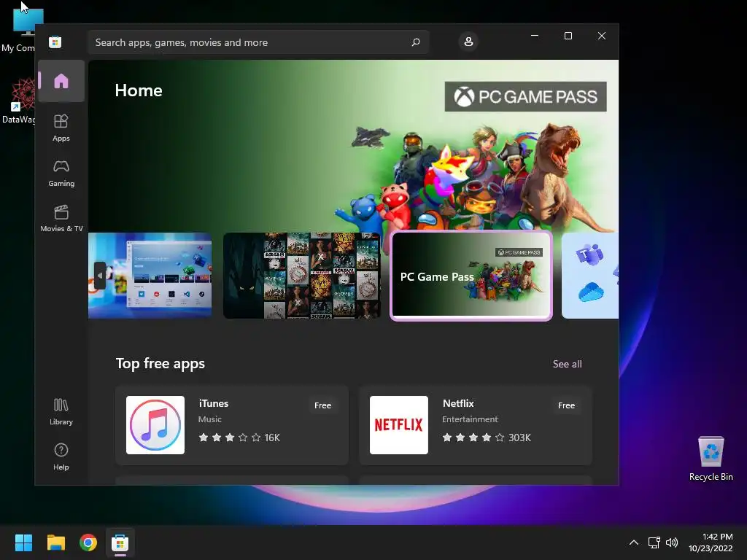Open the Home section in Store sidebar
This screenshot has width=747, height=560.
[x=61, y=81]
